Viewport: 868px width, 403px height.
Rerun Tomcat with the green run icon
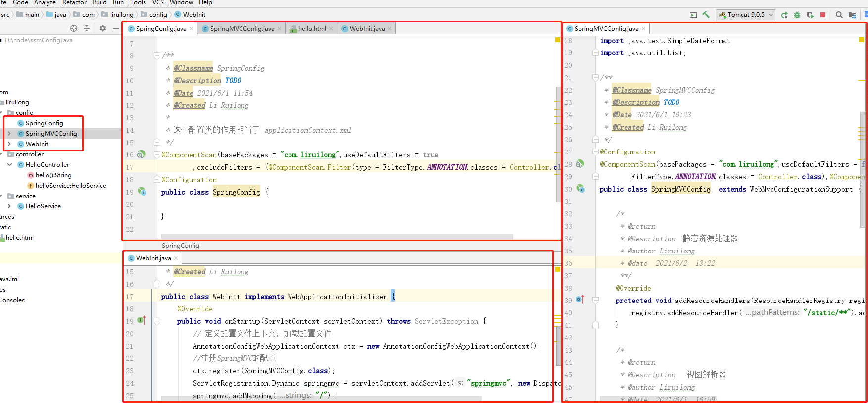[784, 15]
